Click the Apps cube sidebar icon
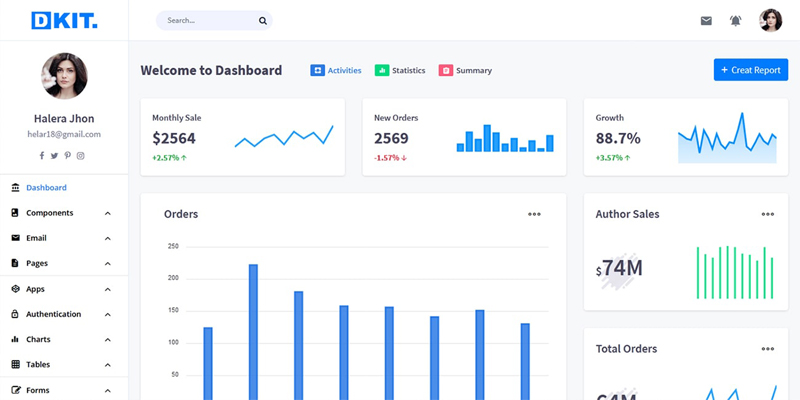 coord(15,289)
